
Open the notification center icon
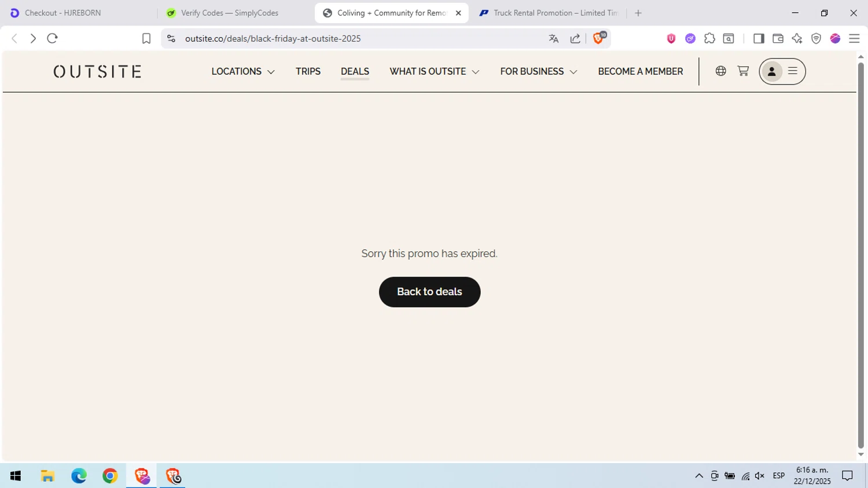pos(848,476)
